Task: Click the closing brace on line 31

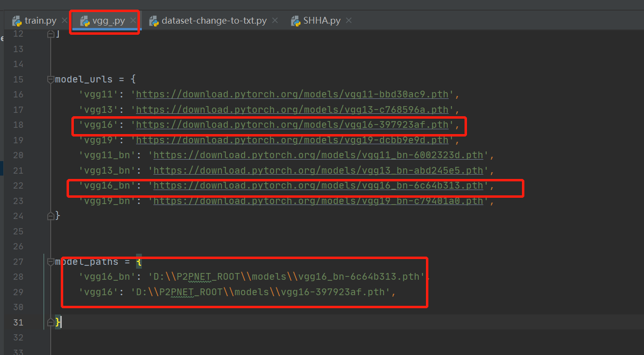Action: (x=58, y=322)
